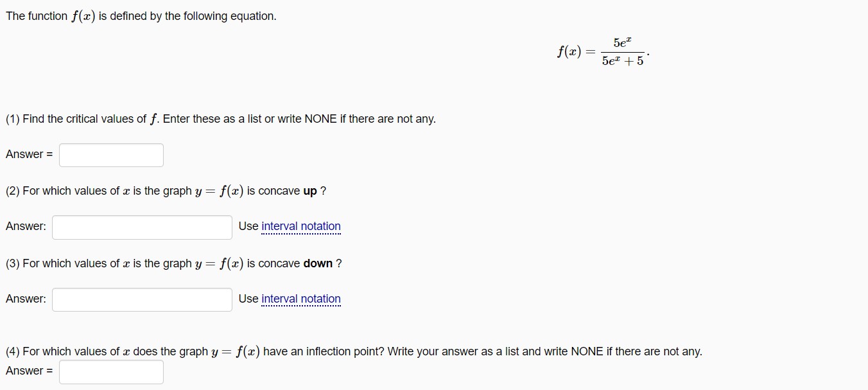Click the 'Answer:' label of question 2
This screenshot has width=868, height=390.
click(x=26, y=226)
